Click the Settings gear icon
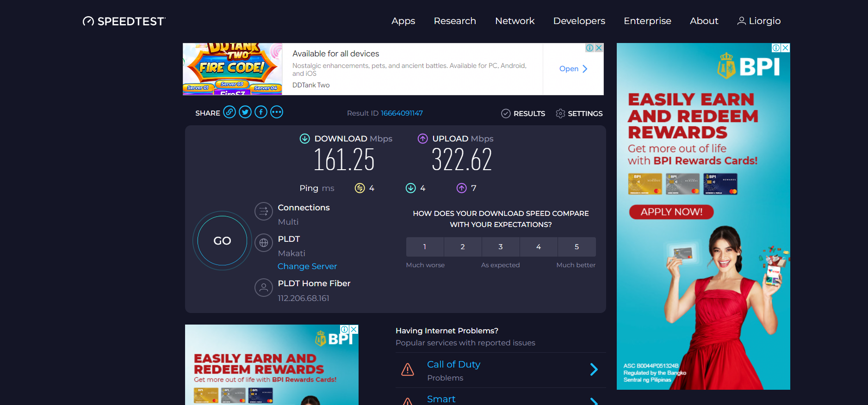The width and height of the screenshot is (868, 405). (560, 114)
